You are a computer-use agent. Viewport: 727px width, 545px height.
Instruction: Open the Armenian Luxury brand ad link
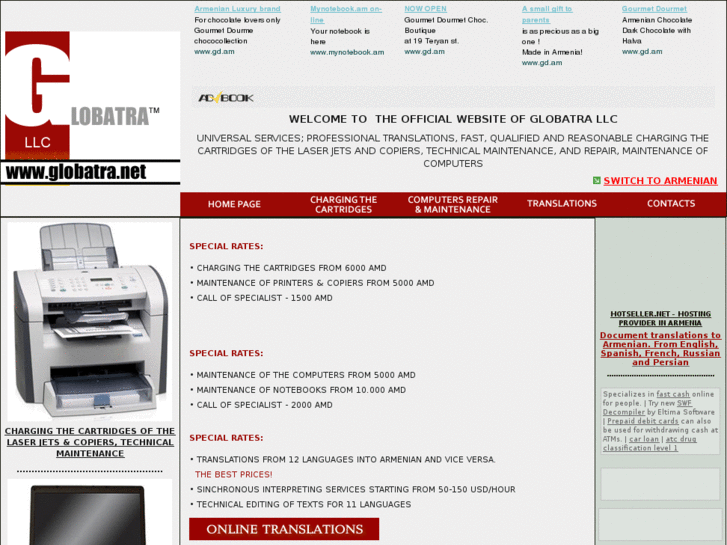click(x=237, y=9)
